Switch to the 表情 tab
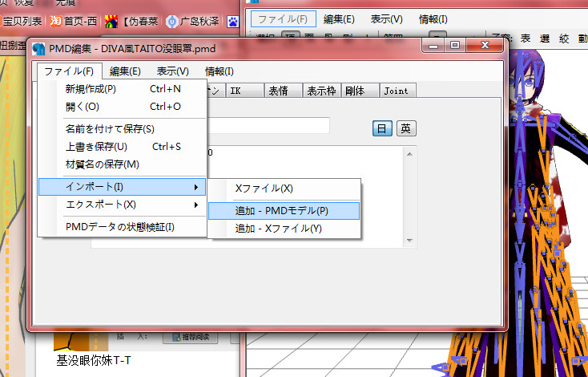Image resolution: width=588 pixels, height=377 pixels. click(283, 91)
